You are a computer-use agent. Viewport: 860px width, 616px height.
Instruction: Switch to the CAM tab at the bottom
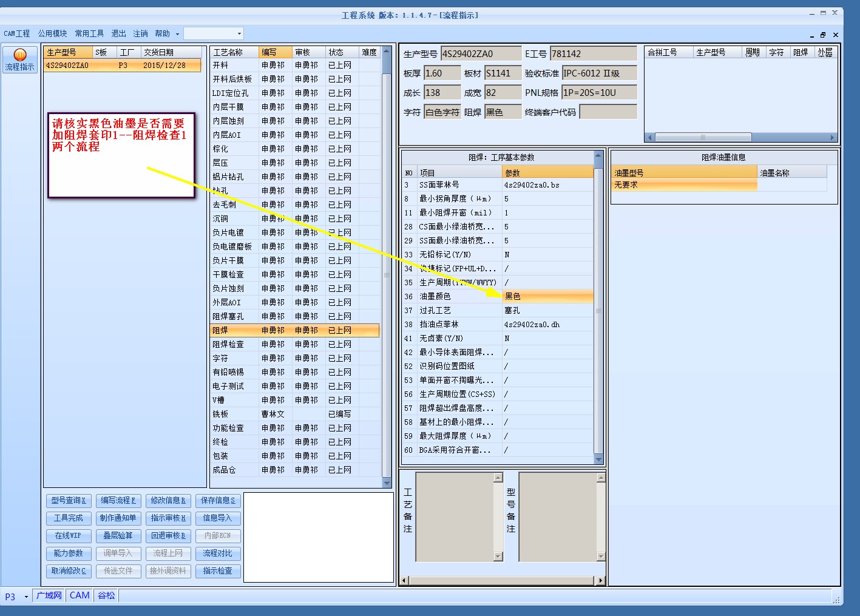coord(80,595)
